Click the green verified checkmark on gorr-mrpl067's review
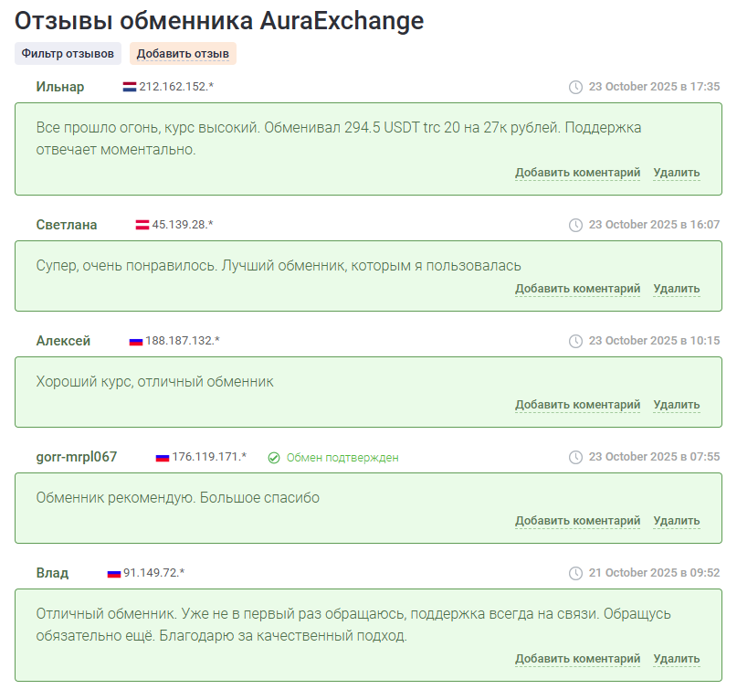The height and width of the screenshot is (700, 737). click(x=272, y=457)
